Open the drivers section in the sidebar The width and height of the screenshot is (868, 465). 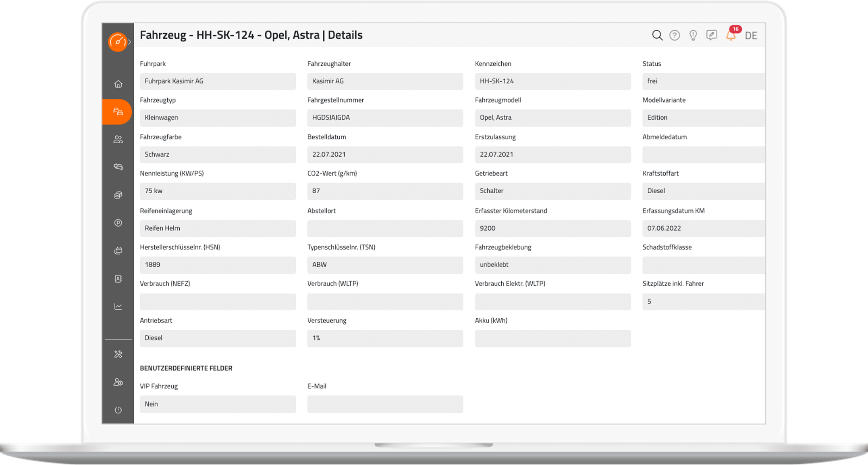click(x=118, y=139)
